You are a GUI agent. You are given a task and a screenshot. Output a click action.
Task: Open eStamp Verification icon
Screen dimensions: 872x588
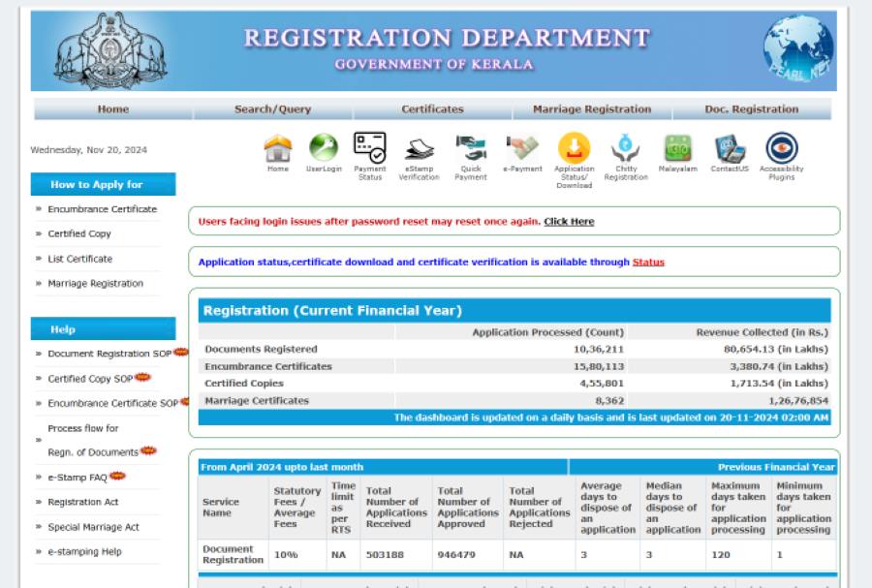(x=419, y=149)
